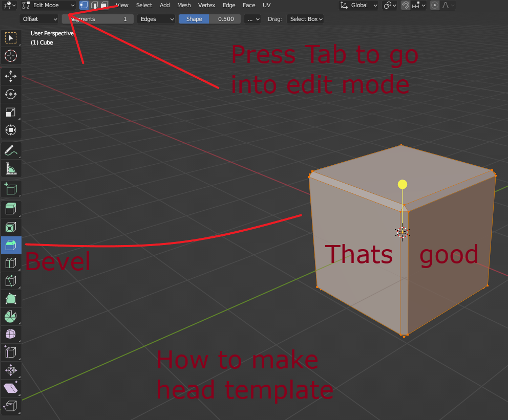Select the Move tool
Screen dimensions: 508x420
coord(11,76)
